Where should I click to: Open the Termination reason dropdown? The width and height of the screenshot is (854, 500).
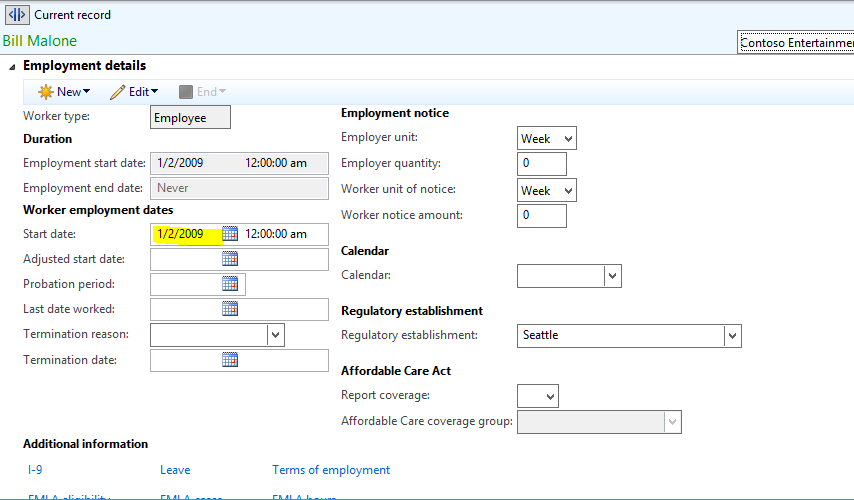coord(276,335)
